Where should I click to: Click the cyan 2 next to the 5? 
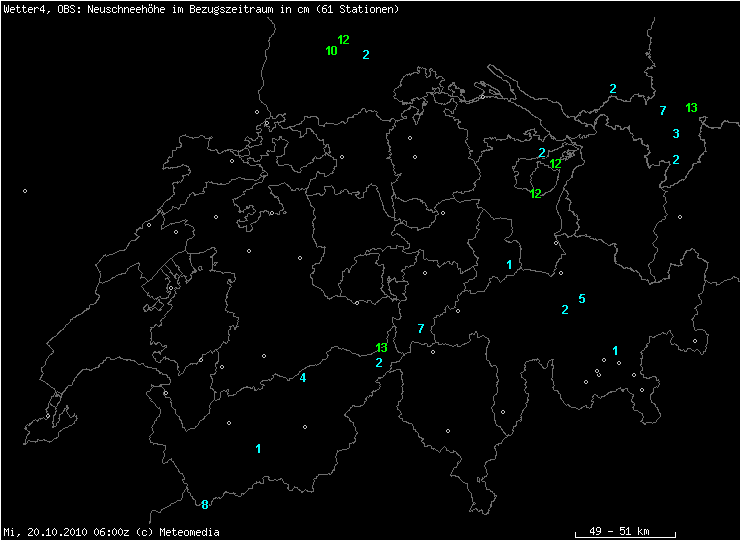[x=565, y=310]
